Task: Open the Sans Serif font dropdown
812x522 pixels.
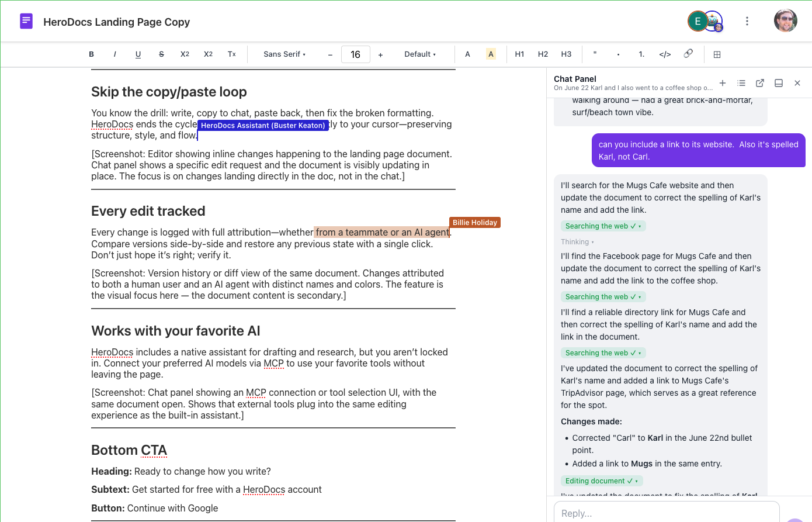Action: 284,54
